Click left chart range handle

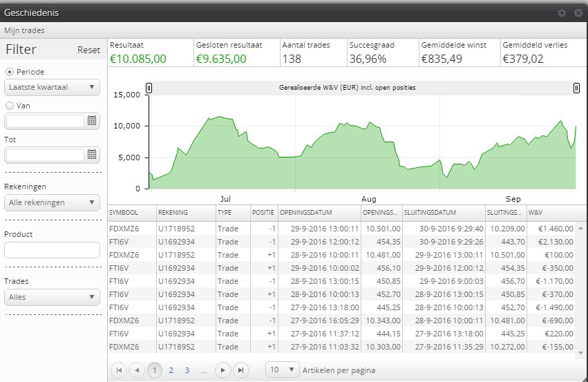coord(149,88)
